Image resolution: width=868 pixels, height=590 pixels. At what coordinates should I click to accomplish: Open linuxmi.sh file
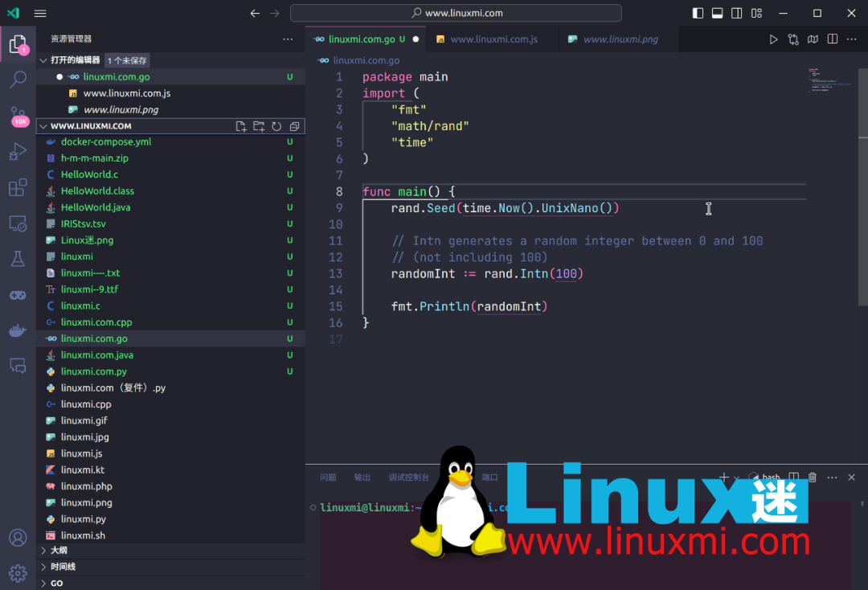point(170,536)
